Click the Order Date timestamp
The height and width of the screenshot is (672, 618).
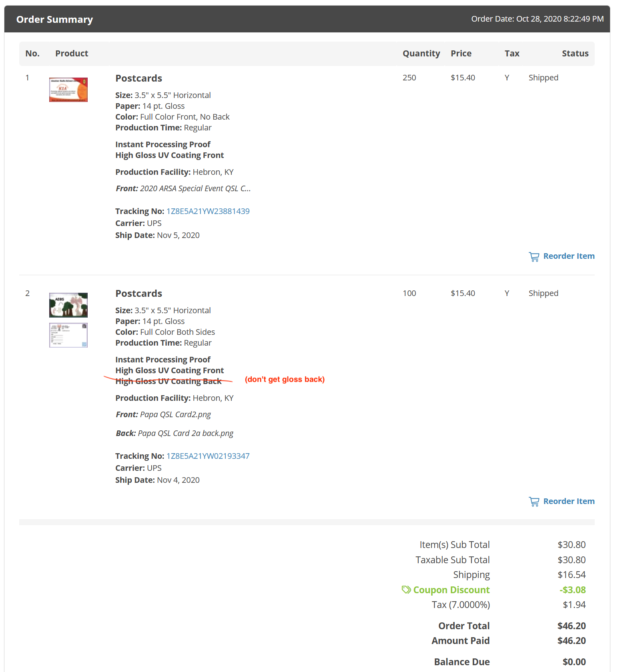tap(537, 19)
